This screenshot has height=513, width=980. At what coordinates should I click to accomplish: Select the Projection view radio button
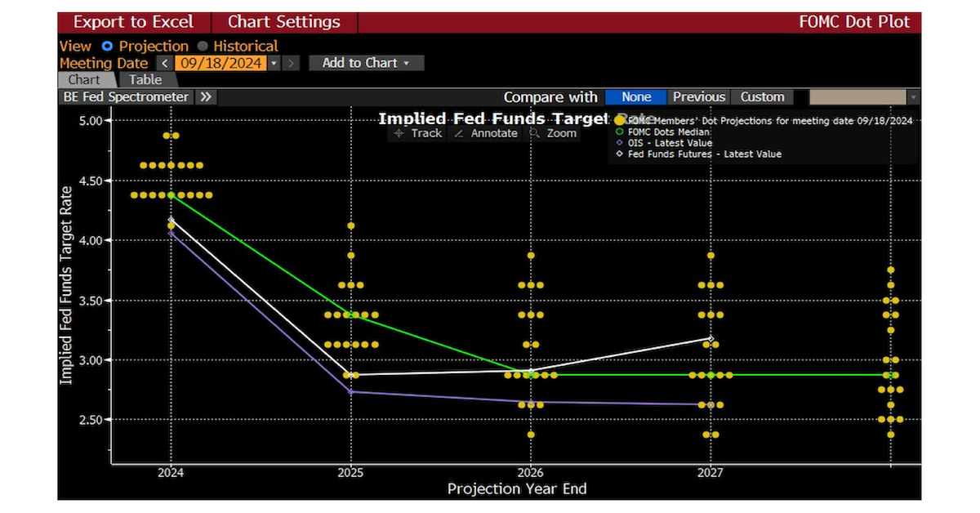click(x=107, y=47)
